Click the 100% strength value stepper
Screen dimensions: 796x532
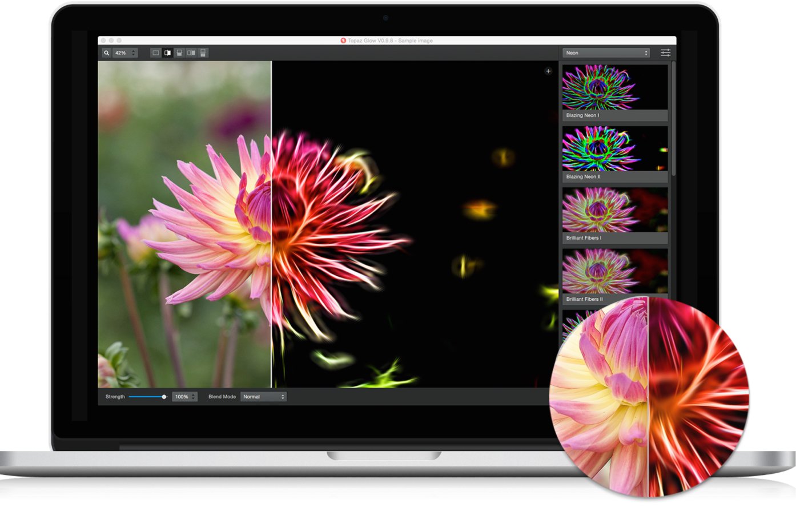click(186, 397)
